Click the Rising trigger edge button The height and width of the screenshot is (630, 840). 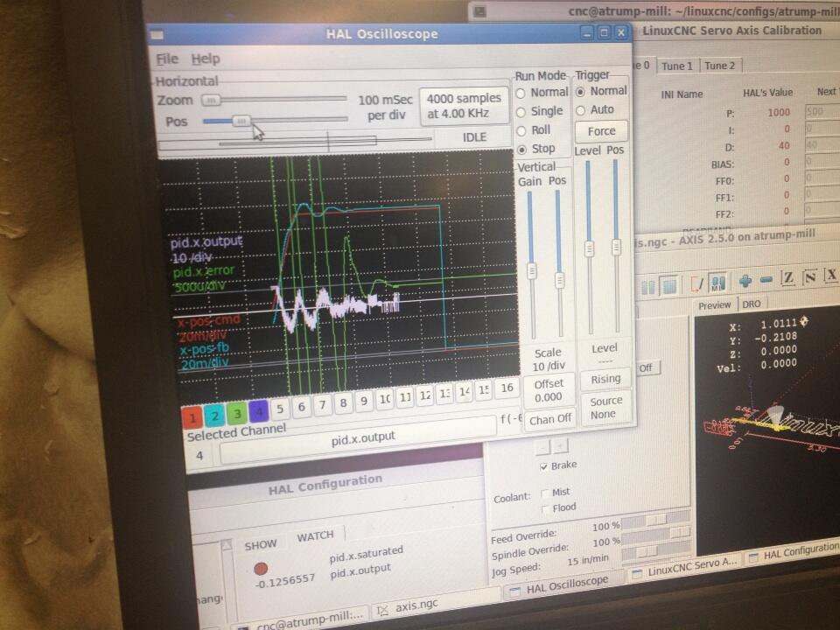click(605, 379)
